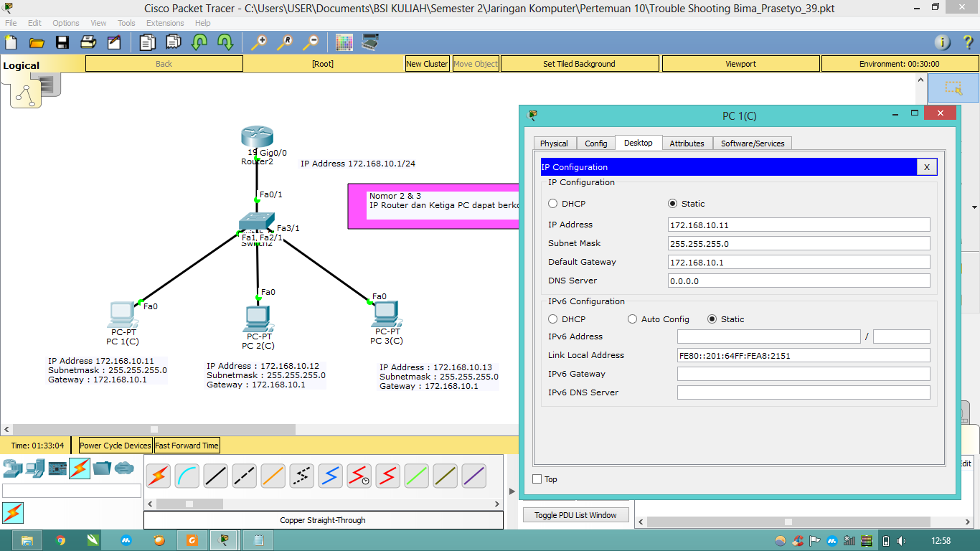Choose the Phone cable (dotted zigzag)
Screen dimensions: 980x551
click(x=302, y=476)
